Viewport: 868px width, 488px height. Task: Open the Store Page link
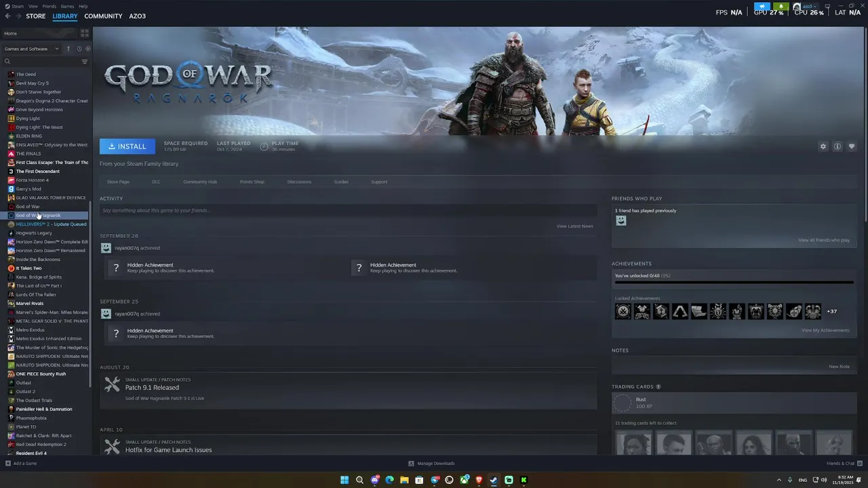pos(118,182)
